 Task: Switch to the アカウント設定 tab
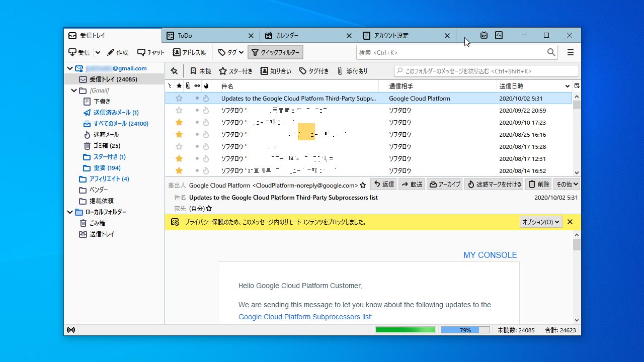click(x=407, y=35)
